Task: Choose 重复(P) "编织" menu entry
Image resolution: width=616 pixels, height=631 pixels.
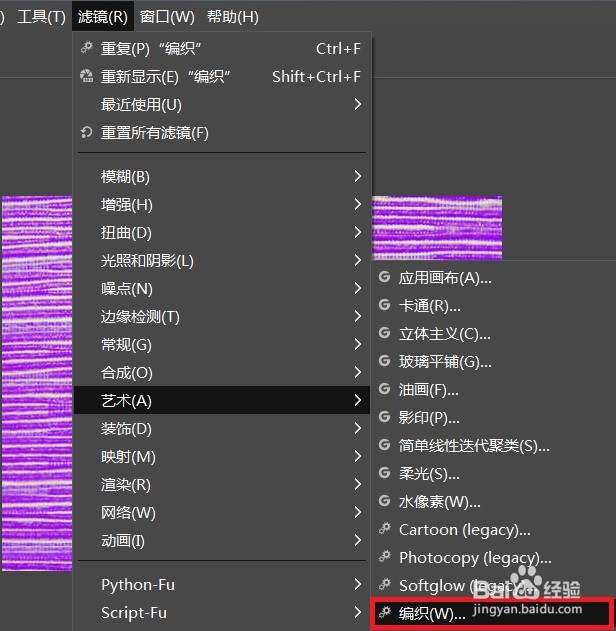Action: [x=222, y=49]
